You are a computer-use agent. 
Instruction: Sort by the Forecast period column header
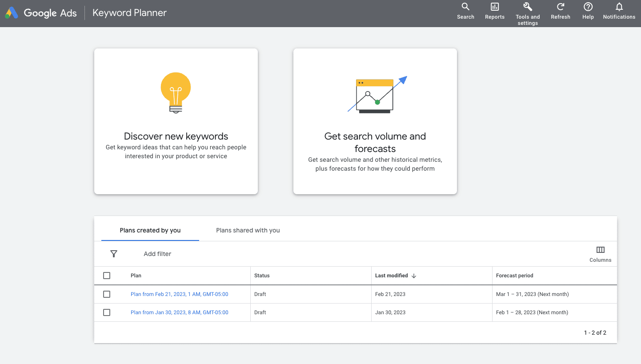coord(515,276)
